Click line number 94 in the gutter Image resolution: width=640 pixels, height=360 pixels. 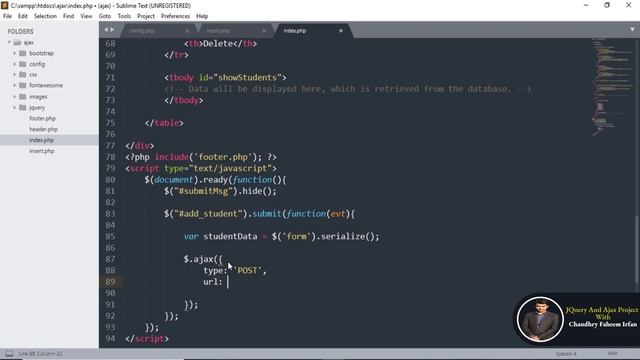tap(110, 339)
